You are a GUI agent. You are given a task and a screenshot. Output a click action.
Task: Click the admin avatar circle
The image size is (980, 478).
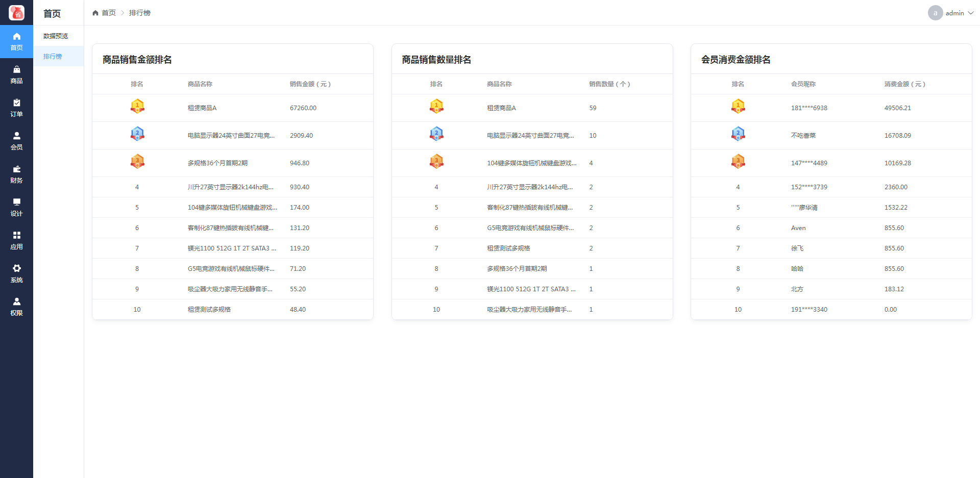pyautogui.click(x=935, y=13)
